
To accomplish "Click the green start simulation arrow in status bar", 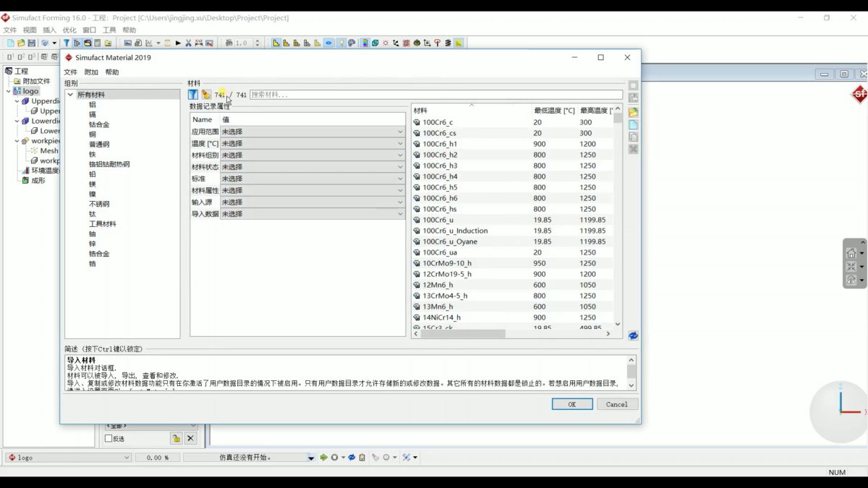I will (x=323, y=458).
